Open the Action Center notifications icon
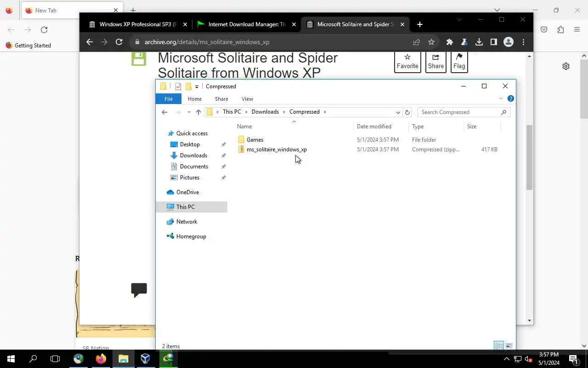The width and height of the screenshot is (588, 368). [573, 359]
